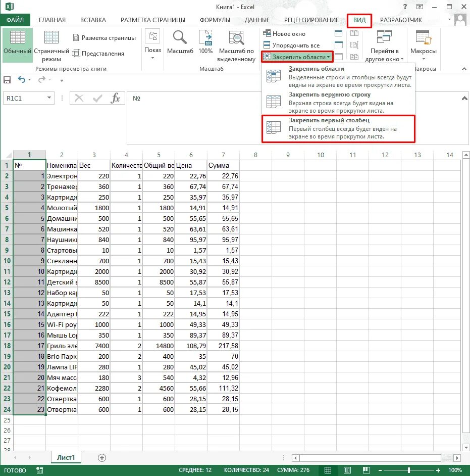Click the Unhide window icon
This screenshot has width=470, height=476.
coord(338,57)
